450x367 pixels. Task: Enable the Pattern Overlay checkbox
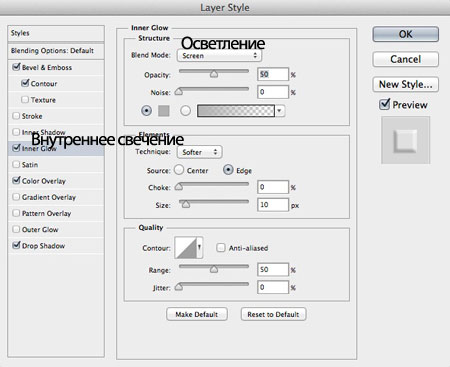[16, 213]
